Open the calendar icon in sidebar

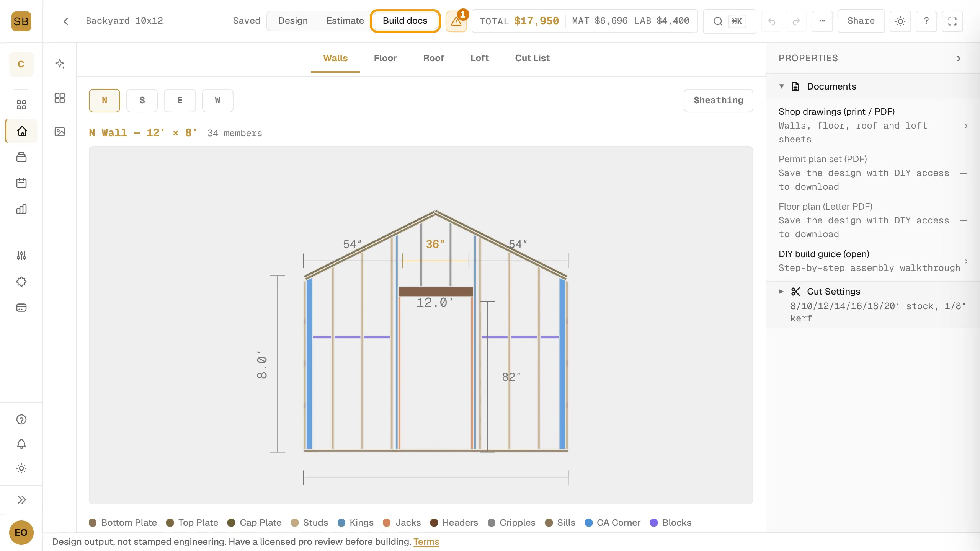pyautogui.click(x=21, y=183)
